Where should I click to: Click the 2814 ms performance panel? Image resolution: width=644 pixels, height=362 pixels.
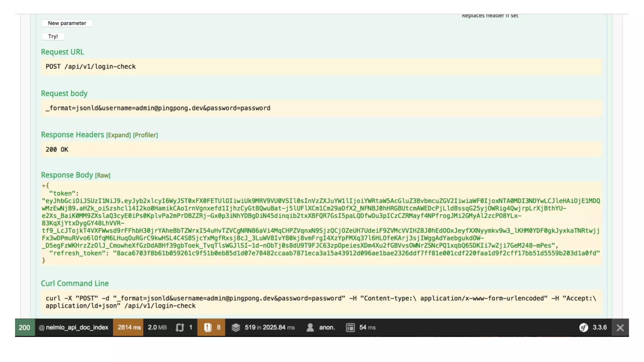click(x=129, y=327)
